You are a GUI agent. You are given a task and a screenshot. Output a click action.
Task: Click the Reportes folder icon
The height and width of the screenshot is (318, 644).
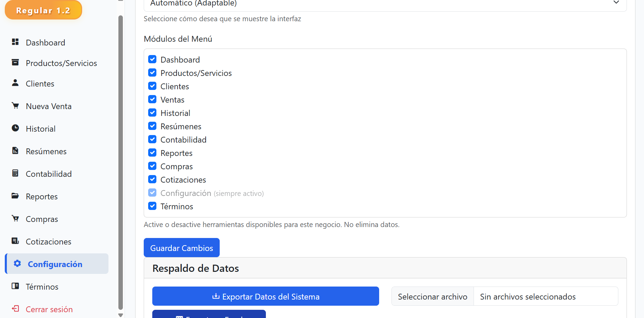coord(15,196)
